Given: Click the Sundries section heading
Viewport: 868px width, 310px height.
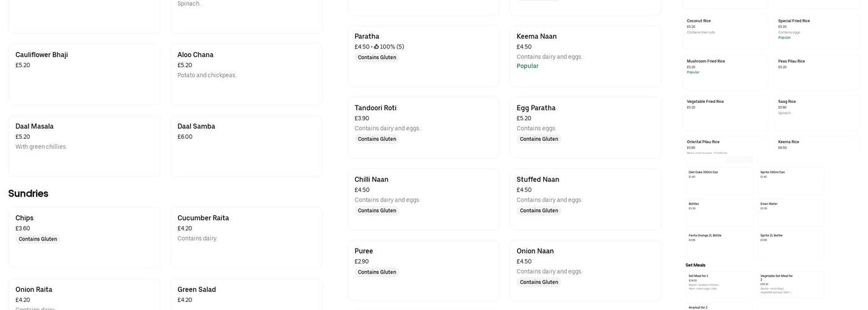Looking at the screenshot, I should pyautogui.click(x=29, y=193).
